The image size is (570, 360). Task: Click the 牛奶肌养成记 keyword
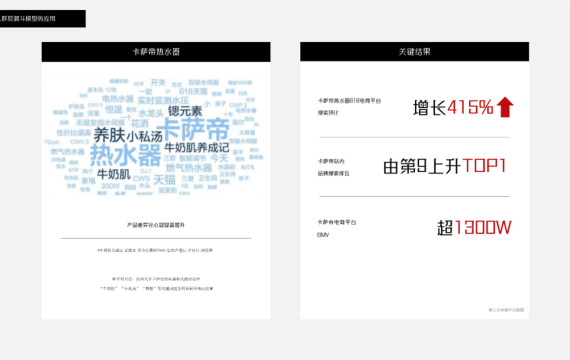pos(197,148)
